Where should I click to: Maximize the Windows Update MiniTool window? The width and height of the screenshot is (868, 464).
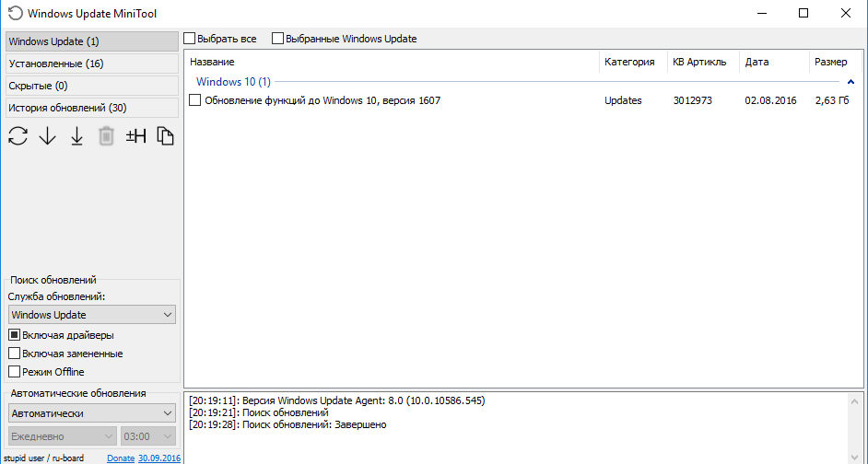pos(803,13)
